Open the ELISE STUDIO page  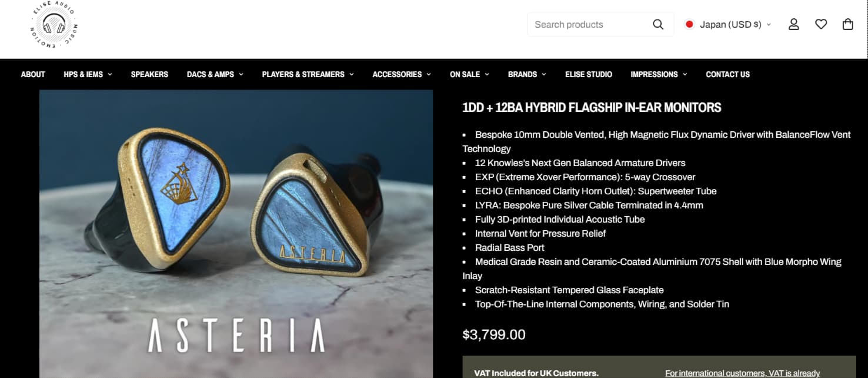pyautogui.click(x=588, y=74)
